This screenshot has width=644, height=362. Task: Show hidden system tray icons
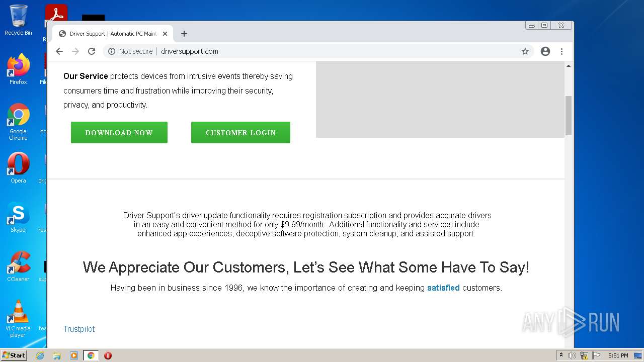(x=561, y=355)
